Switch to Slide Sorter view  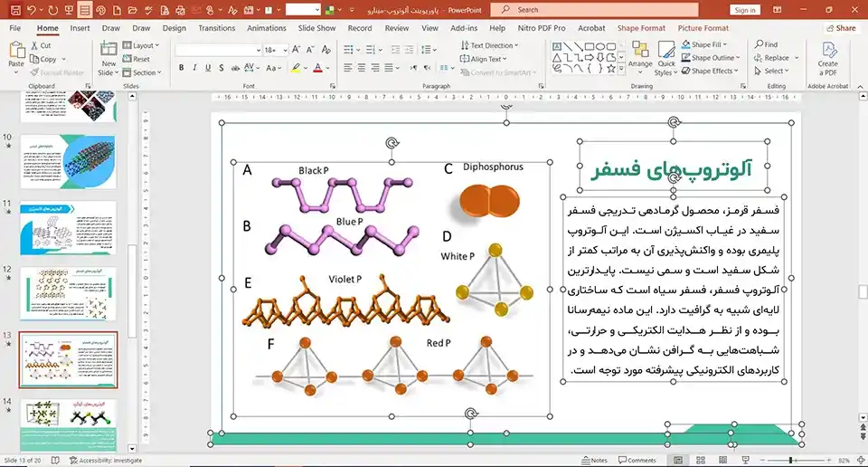700,461
